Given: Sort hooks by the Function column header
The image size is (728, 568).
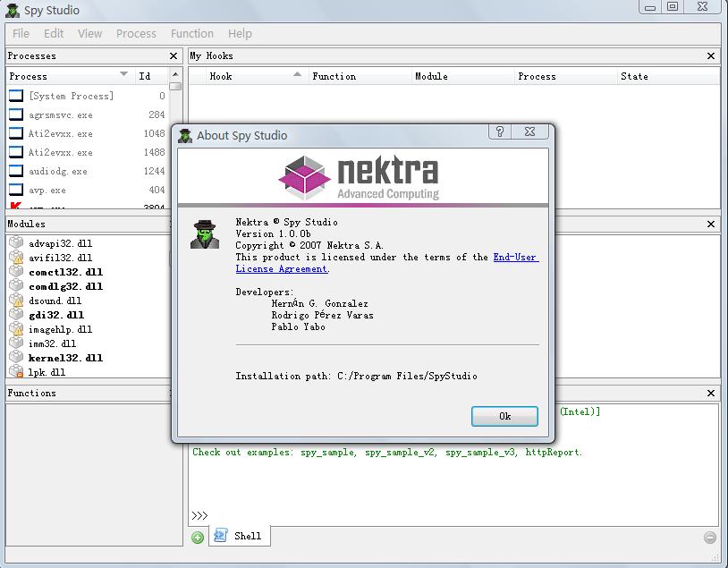Looking at the screenshot, I should 360,76.
